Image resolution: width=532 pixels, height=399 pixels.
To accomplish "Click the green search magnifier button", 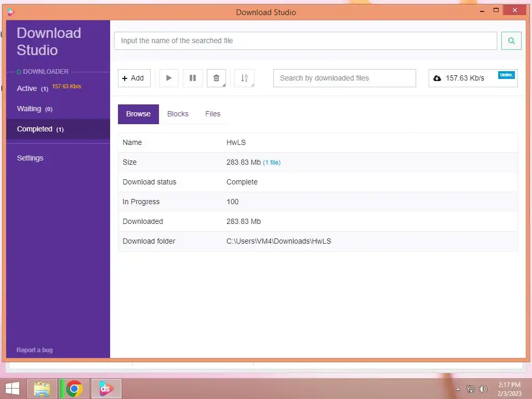I will click(x=511, y=41).
